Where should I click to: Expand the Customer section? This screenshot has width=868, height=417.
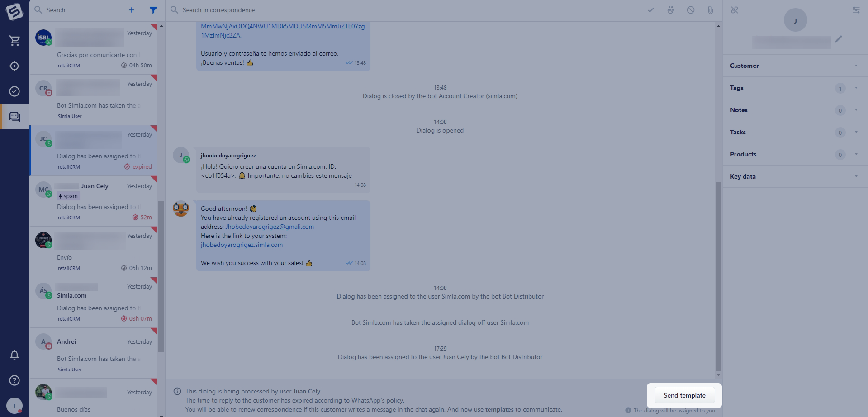[795, 66]
